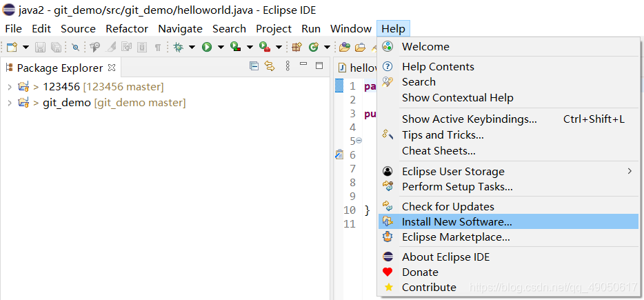644x300 pixels.
Task: Choose Donate from Help menu
Action: (x=508, y=272)
